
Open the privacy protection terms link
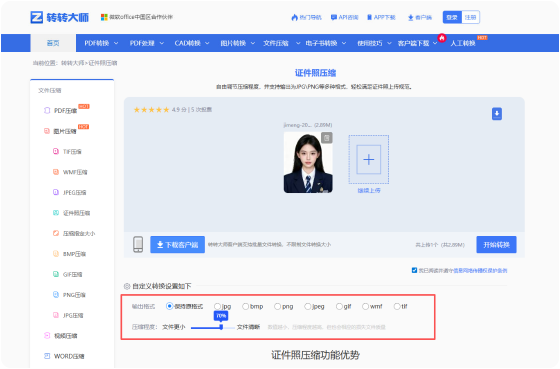click(480, 270)
